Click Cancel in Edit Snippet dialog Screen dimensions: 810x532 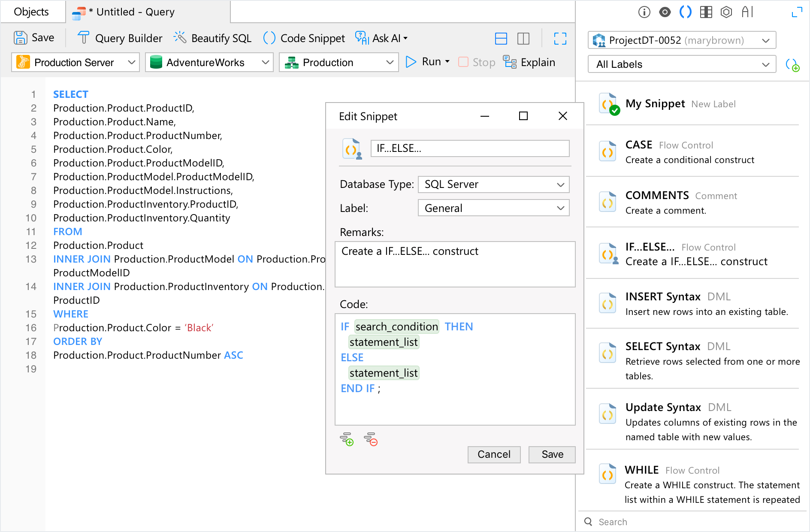point(494,454)
